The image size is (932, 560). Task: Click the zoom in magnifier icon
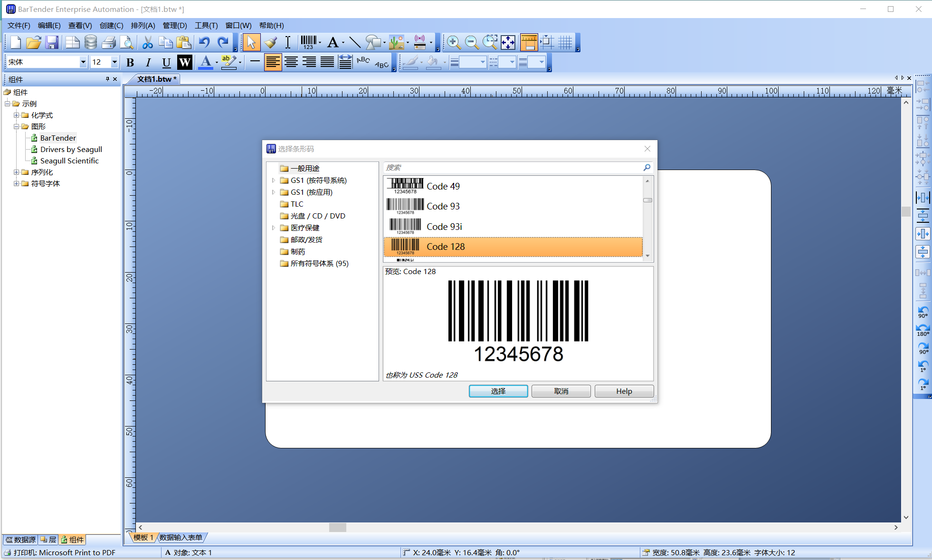454,42
